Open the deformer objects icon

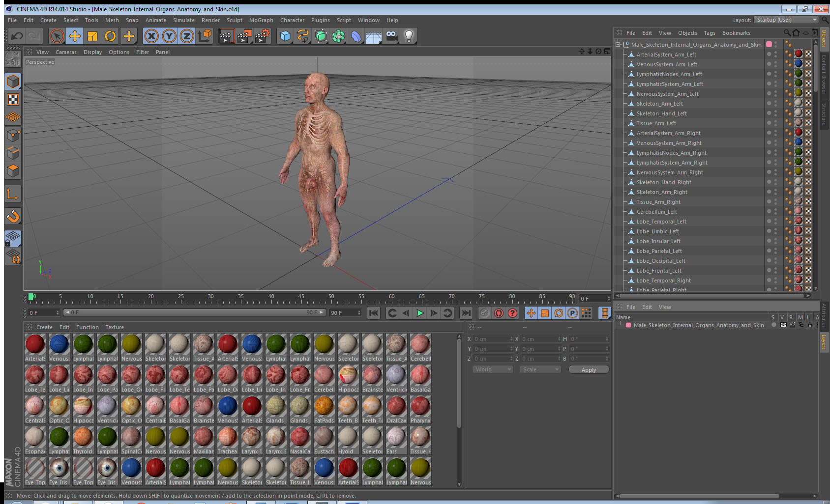356,36
